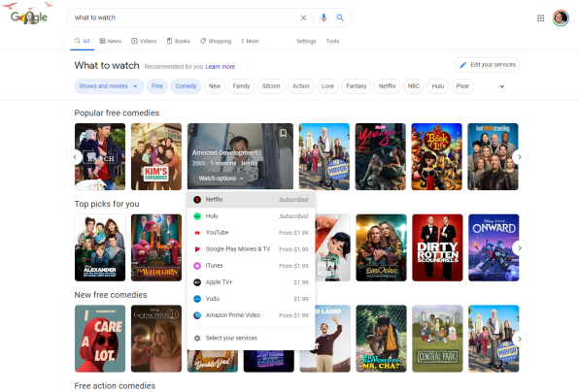Start voice search with microphone icon

click(x=324, y=17)
